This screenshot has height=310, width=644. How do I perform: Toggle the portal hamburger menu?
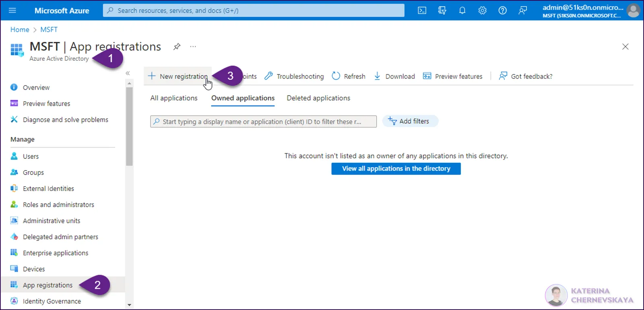tap(12, 10)
